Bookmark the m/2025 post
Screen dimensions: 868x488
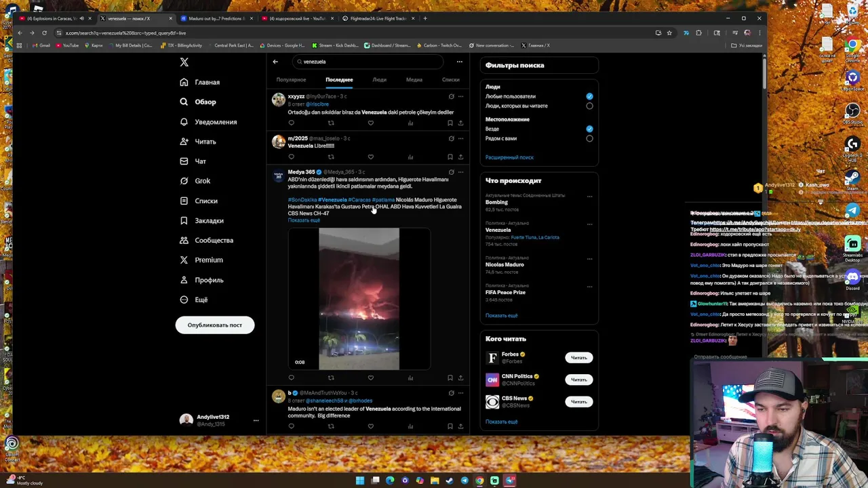(x=450, y=157)
